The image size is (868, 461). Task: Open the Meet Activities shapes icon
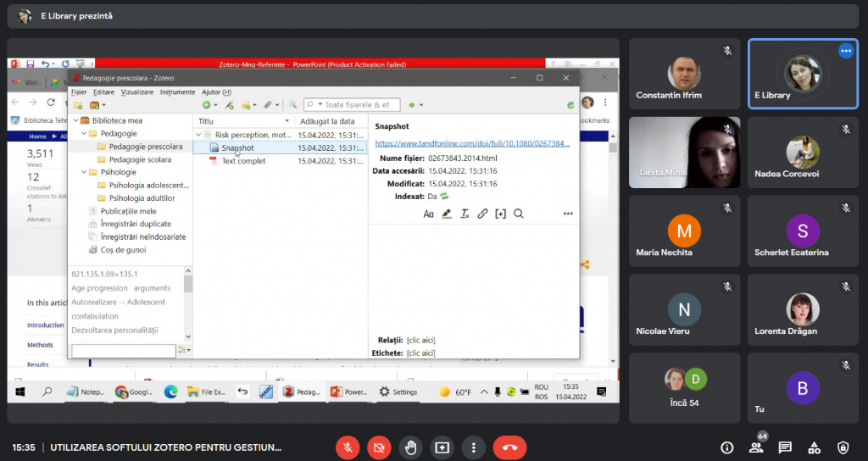815,447
